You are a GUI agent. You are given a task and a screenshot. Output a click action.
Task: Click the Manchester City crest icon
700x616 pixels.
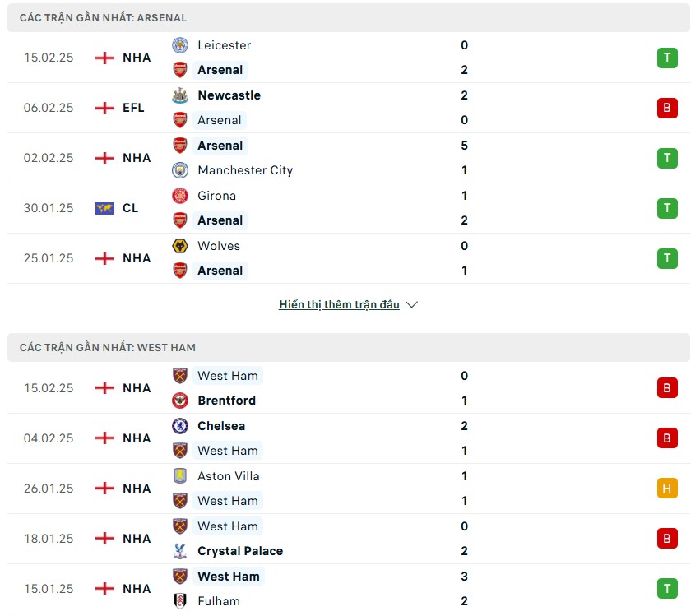[179, 170]
